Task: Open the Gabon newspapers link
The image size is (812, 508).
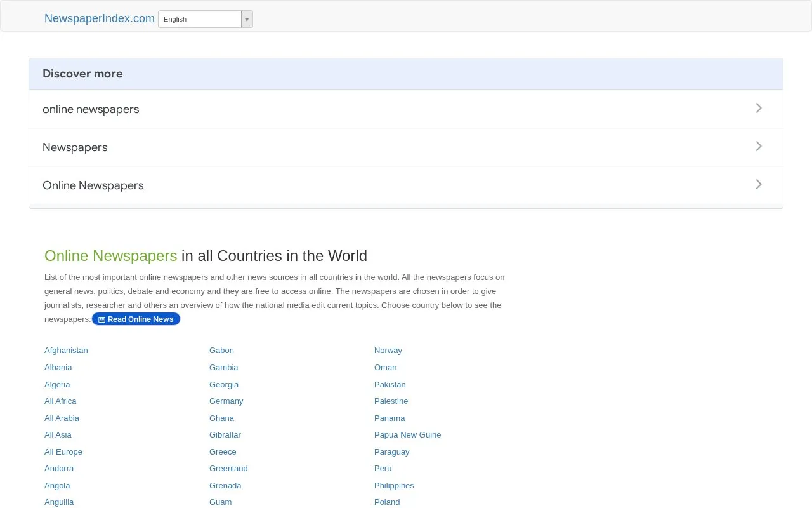Action: (x=221, y=351)
